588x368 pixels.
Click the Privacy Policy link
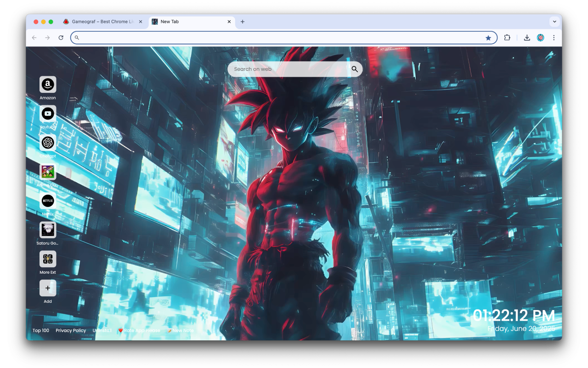click(x=71, y=330)
